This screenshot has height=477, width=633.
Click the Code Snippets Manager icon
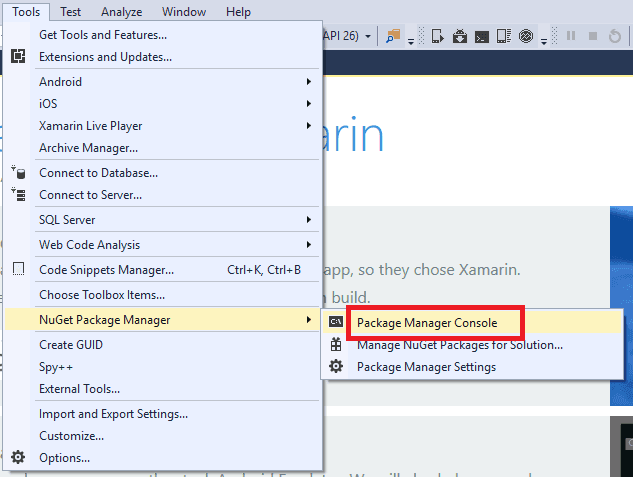pyautogui.click(x=18, y=270)
